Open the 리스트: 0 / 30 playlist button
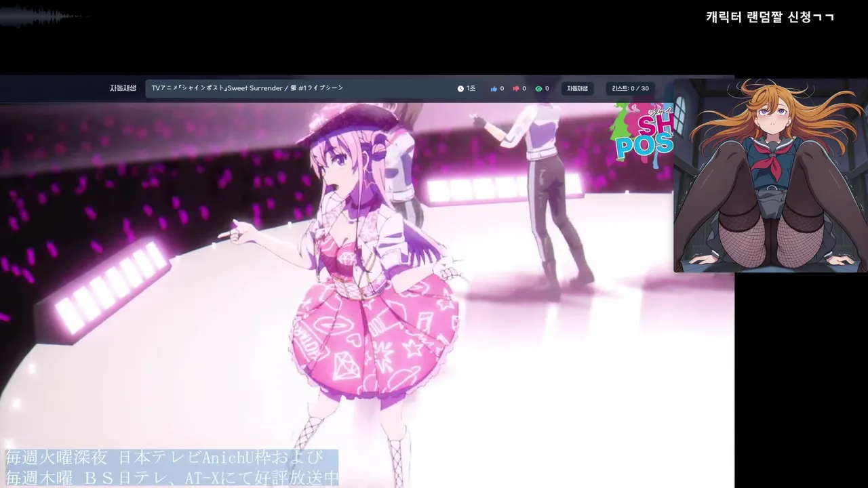The image size is (868, 488). point(630,88)
